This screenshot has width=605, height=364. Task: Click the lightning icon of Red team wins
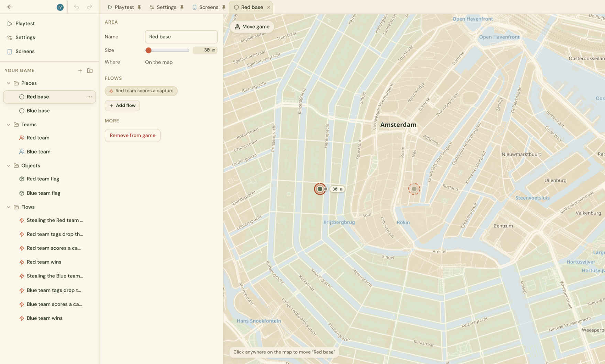pos(22,262)
